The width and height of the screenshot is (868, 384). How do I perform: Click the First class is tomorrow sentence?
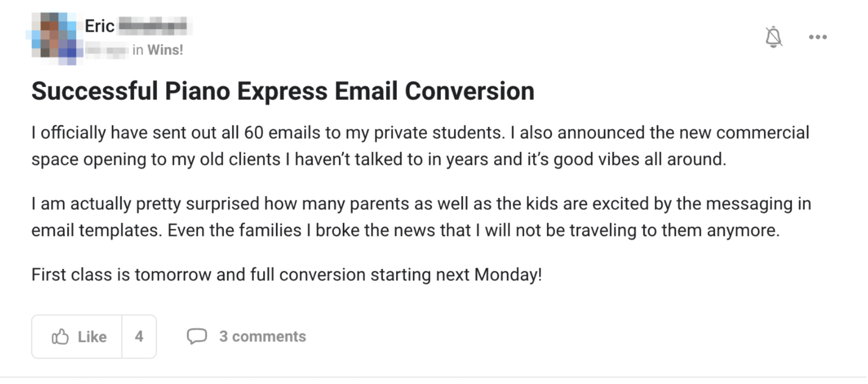click(x=286, y=274)
